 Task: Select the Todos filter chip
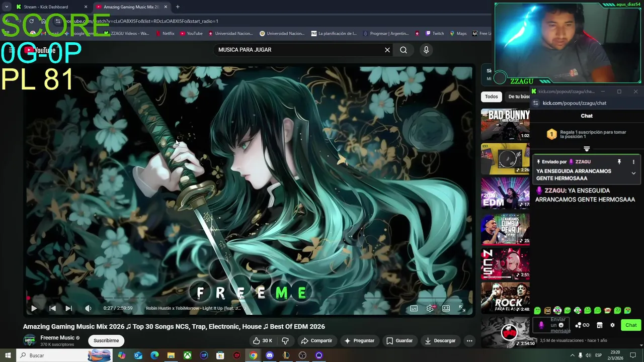tap(492, 97)
